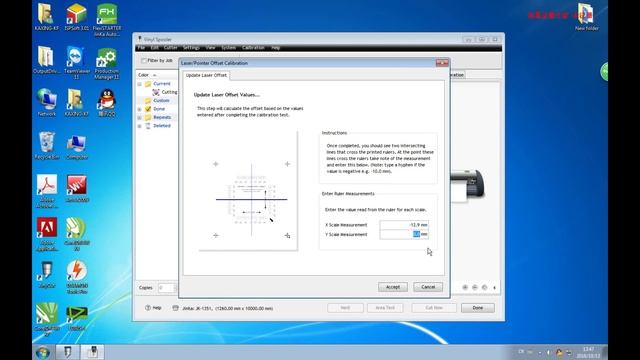Click the Copies number field

167,288
